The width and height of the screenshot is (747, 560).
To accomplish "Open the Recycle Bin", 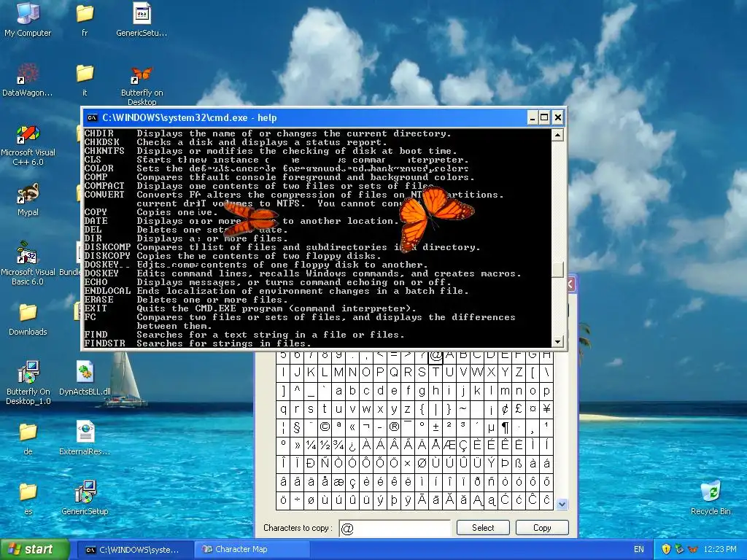I will (711, 498).
